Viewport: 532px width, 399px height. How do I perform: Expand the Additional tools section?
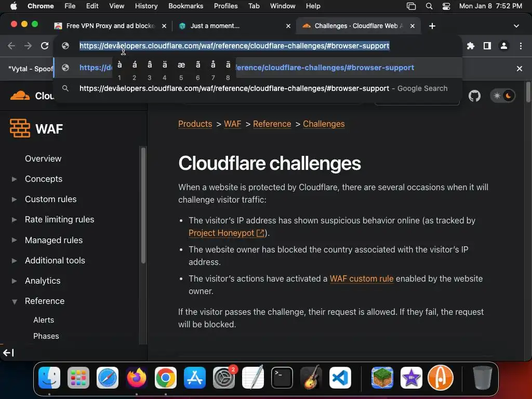(14, 260)
